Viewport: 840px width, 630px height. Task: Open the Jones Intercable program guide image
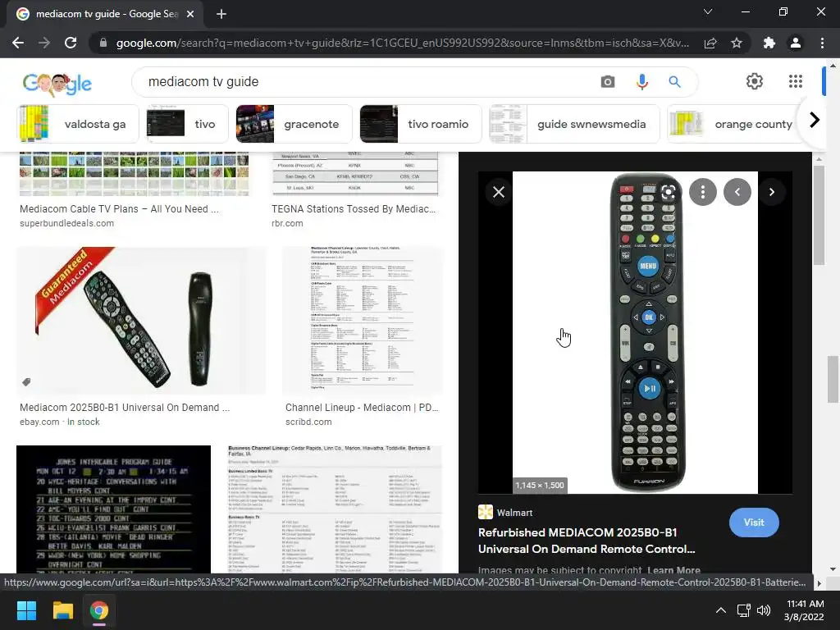pos(113,509)
